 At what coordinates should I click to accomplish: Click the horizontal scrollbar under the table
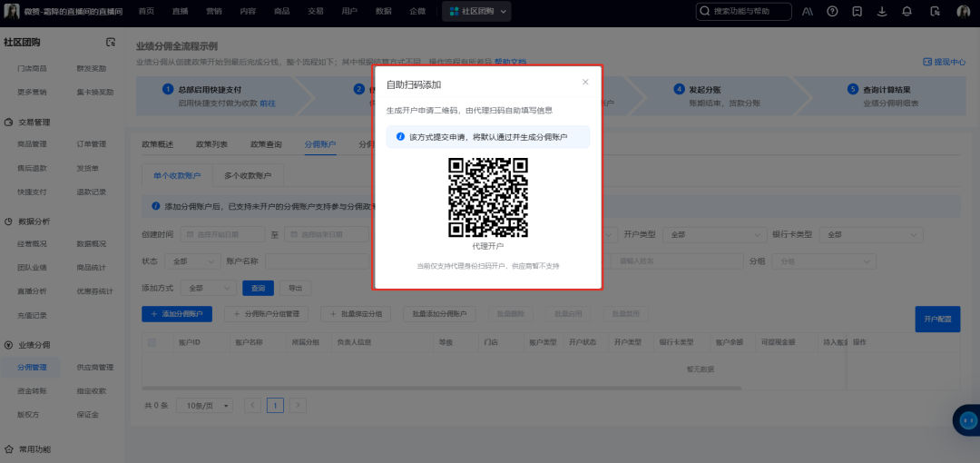point(441,388)
